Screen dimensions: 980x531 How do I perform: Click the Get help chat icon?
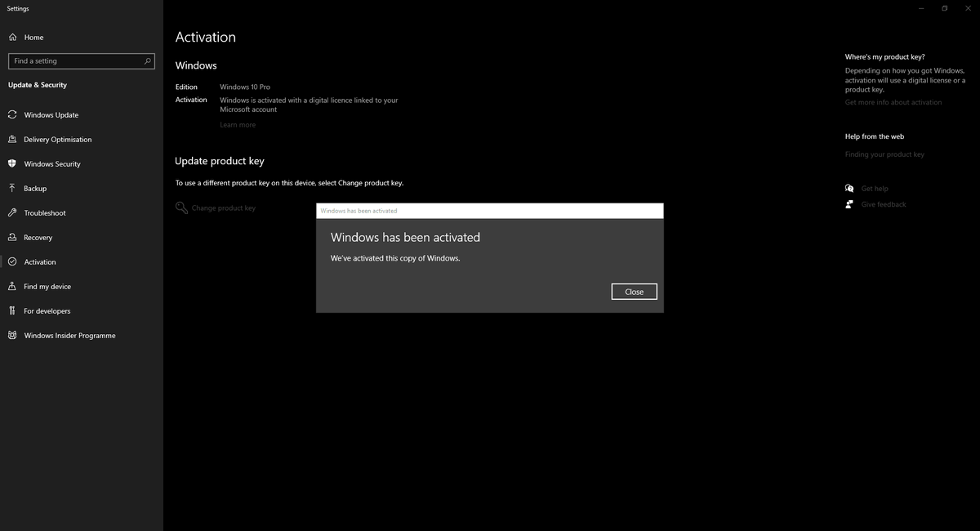[x=849, y=188]
